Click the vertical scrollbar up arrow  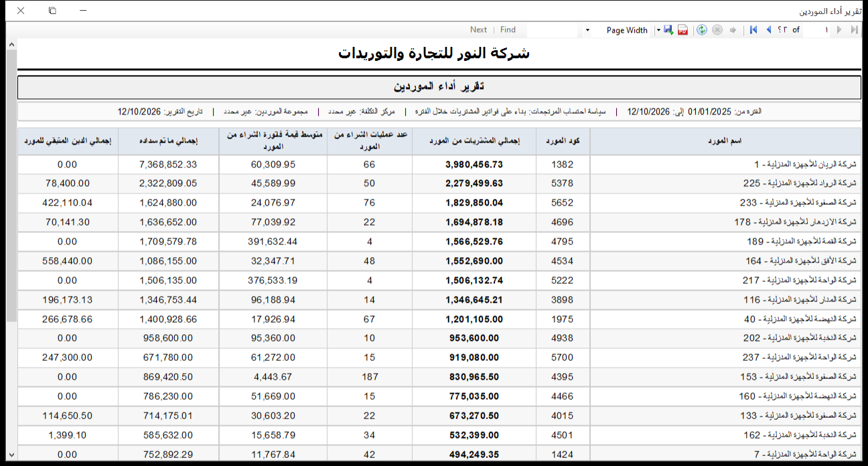(x=11, y=45)
